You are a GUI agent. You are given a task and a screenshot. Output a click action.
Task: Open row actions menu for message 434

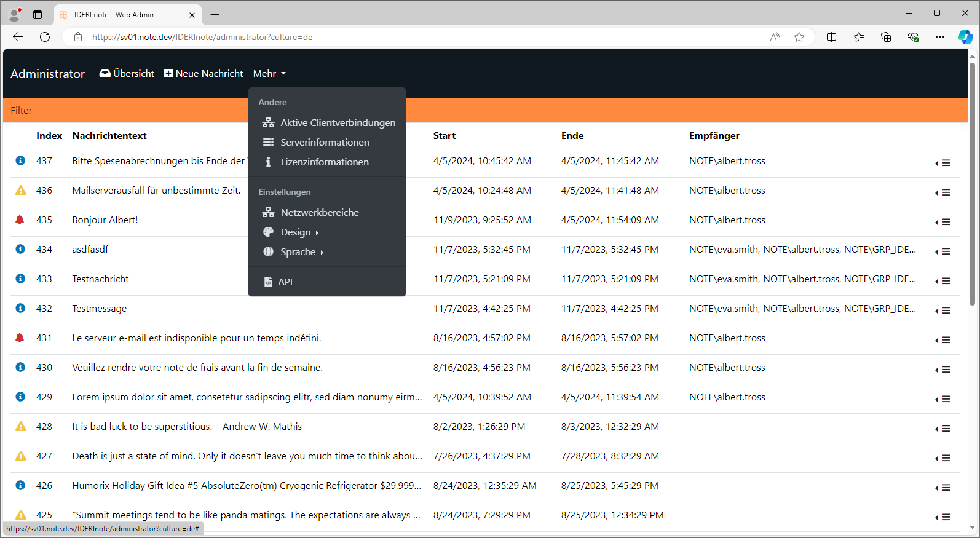click(943, 251)
